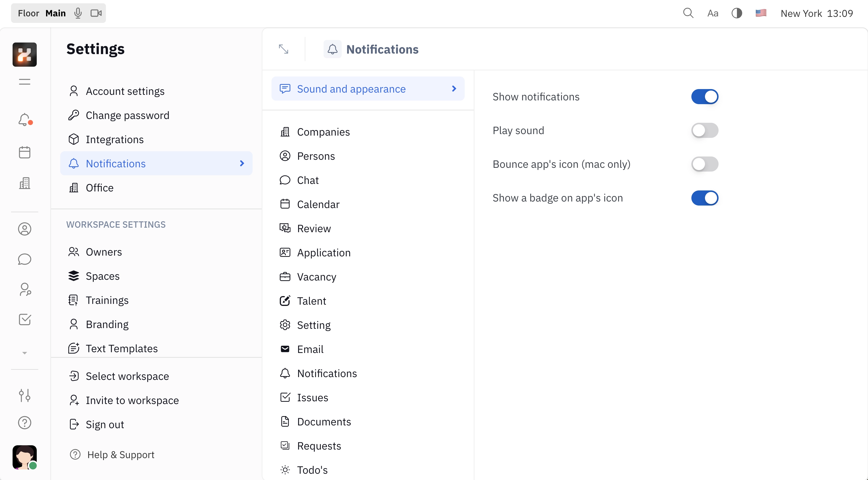Toggle Show notifications switch on

click(705, 96)
